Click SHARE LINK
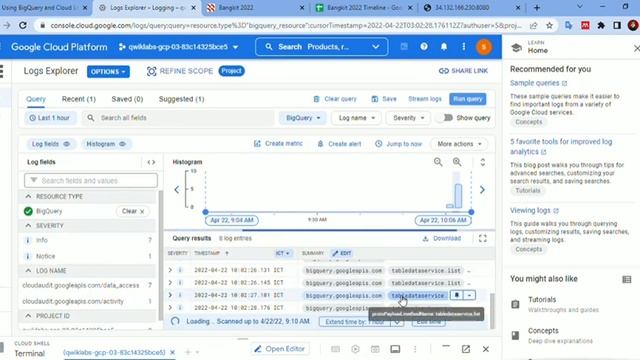640x360 pixels. coord(463,71)
